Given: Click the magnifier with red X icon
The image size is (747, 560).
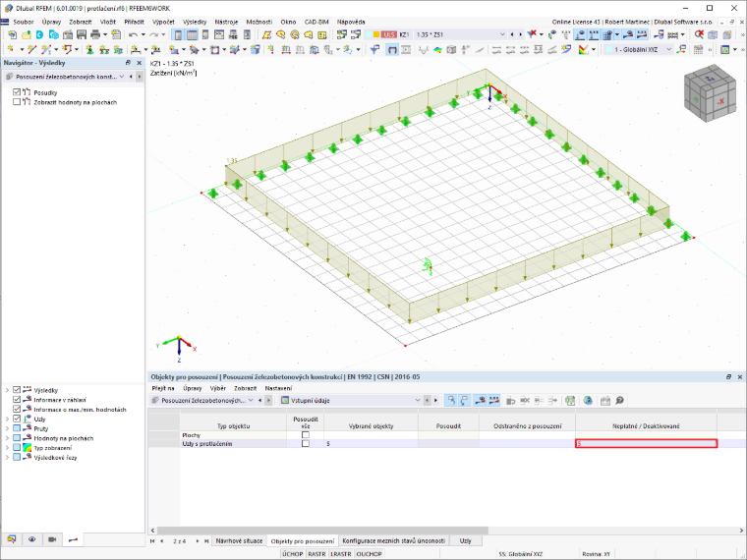Looking at the screenshot, I should [x=699, y=34].
